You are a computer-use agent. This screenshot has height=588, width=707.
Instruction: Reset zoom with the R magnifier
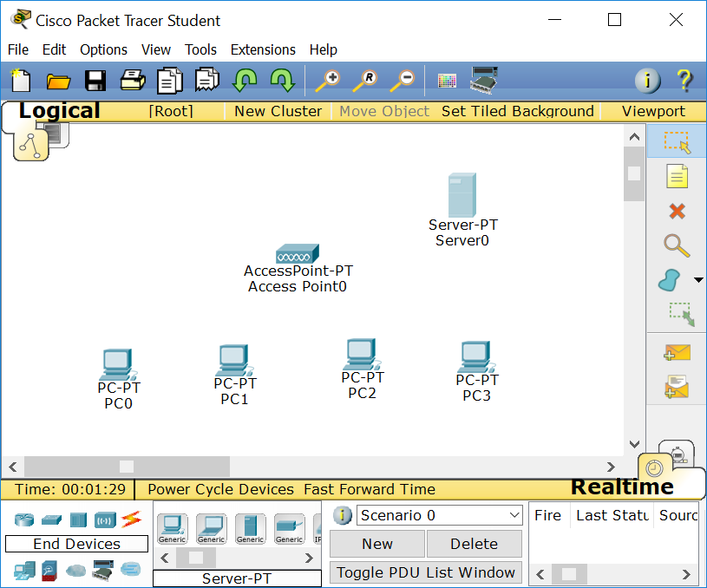[364, 81]
